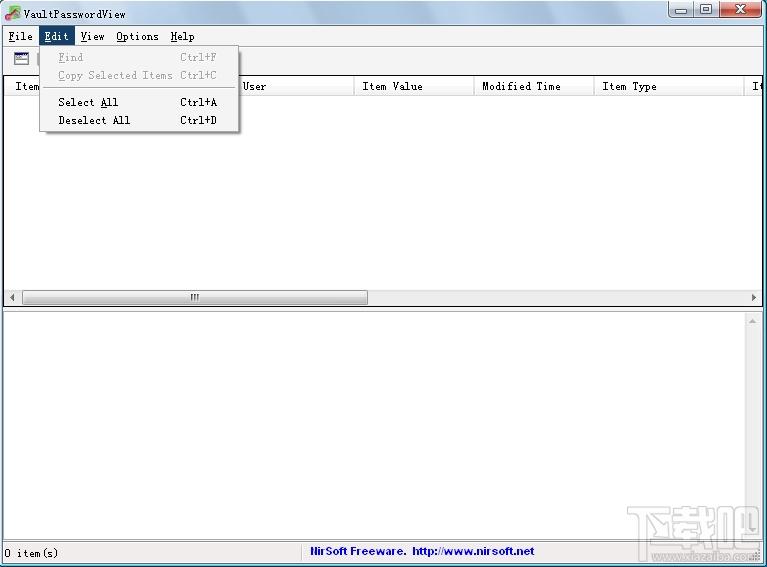Open the File menu
This screenshot has height=567, width=767.
click(21, 36)
